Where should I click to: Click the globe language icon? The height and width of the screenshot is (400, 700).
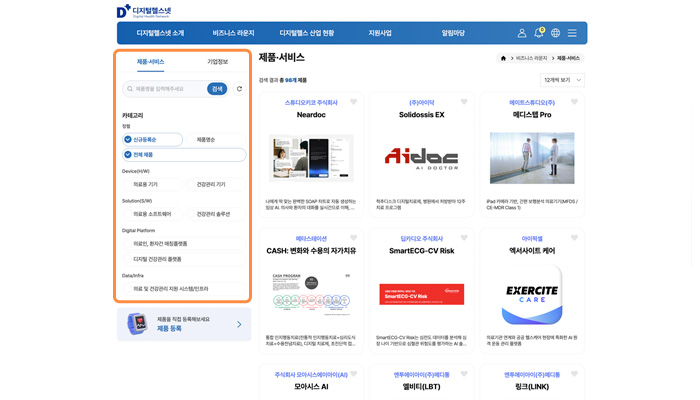coord(555,33)
